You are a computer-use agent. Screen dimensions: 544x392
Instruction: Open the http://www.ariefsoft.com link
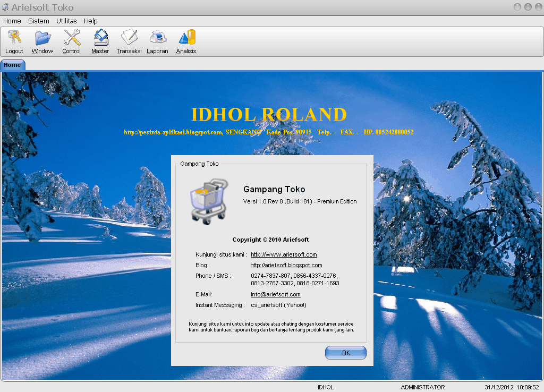click(x=284, y=254)
